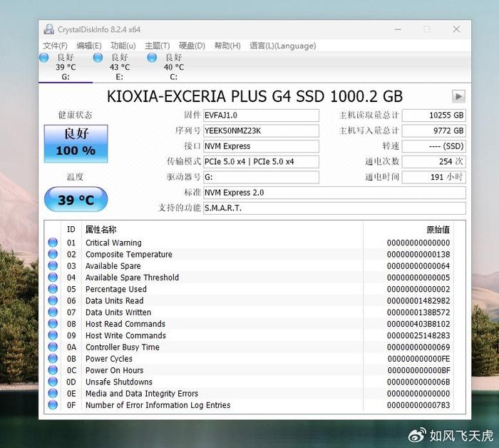Minimize the CrystalDiskInfo window
The height and width of the screenshot is (448, 499).
coord(398,29)
